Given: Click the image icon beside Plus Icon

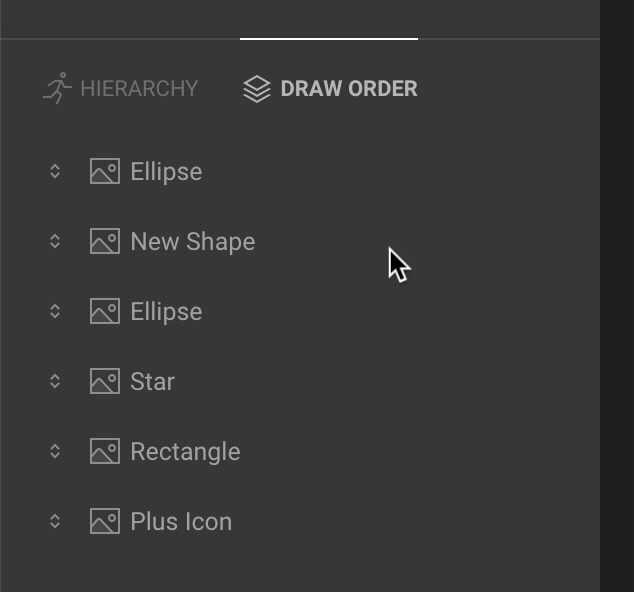Looking at the screenshot, I should 105,521.
